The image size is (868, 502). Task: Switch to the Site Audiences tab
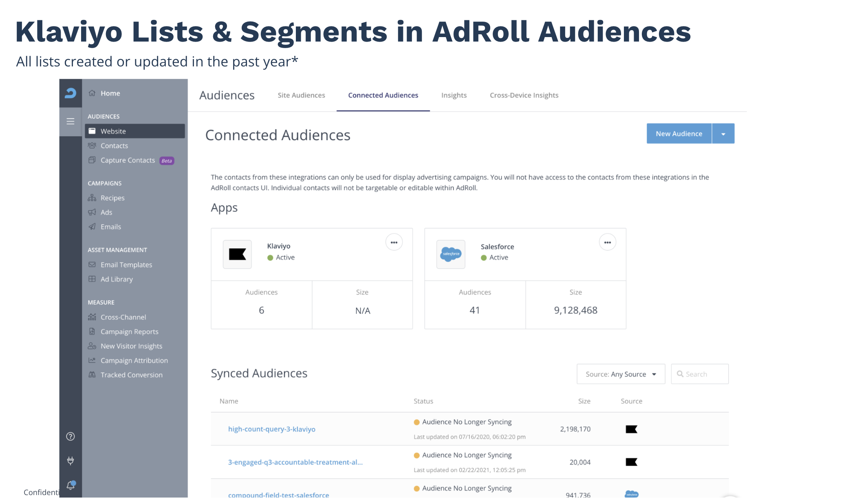[x=301, y=95]
